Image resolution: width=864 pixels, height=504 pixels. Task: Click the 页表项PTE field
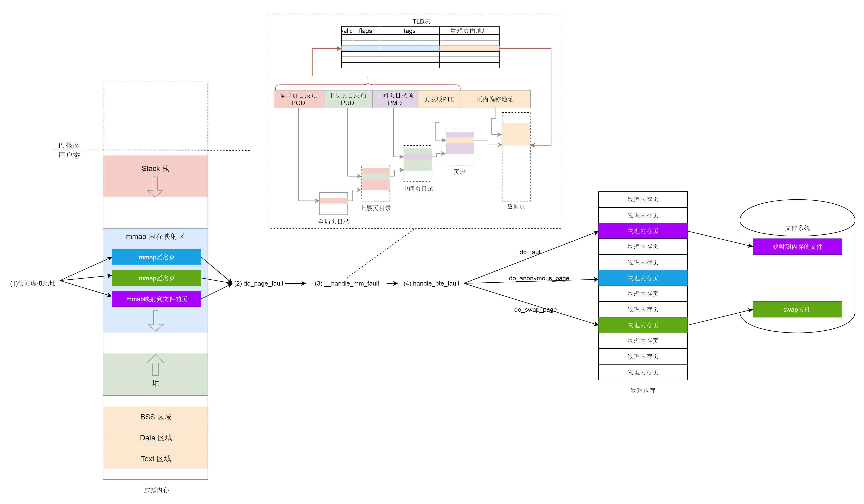click(438, 99)
